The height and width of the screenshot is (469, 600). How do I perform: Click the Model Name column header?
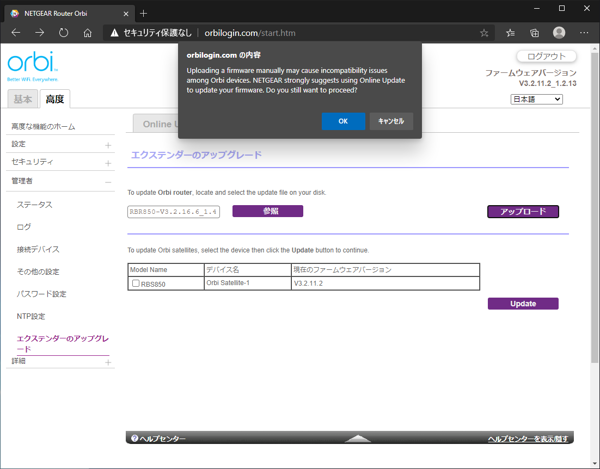[165, 270]
